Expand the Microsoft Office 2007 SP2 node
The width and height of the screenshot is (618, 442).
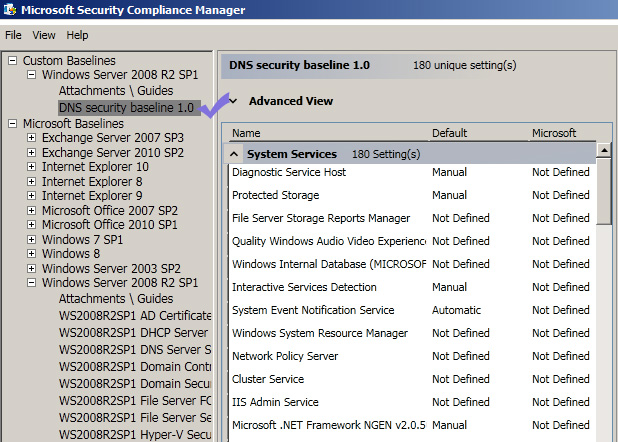32,211
